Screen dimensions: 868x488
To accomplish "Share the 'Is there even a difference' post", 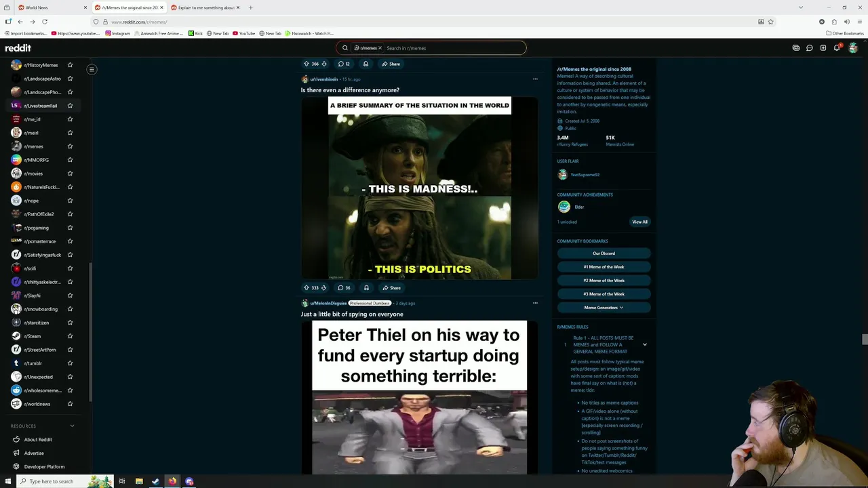I will click(391, 288).
